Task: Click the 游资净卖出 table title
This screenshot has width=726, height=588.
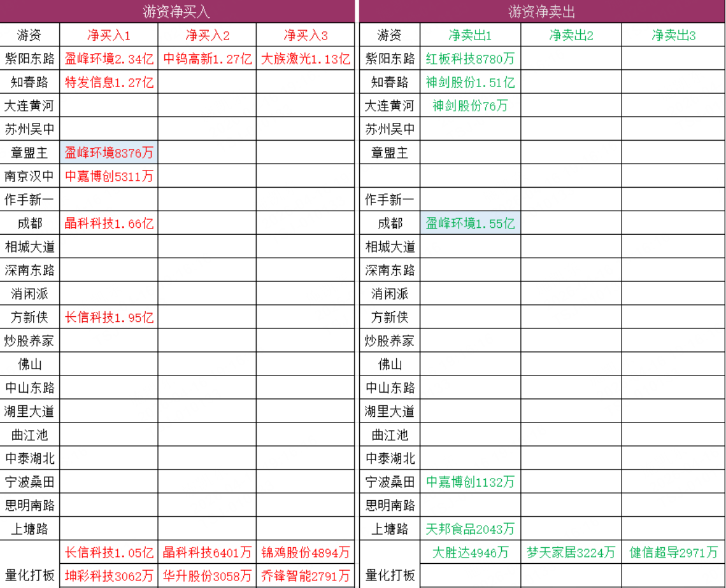Action: [x=542, y=11]
